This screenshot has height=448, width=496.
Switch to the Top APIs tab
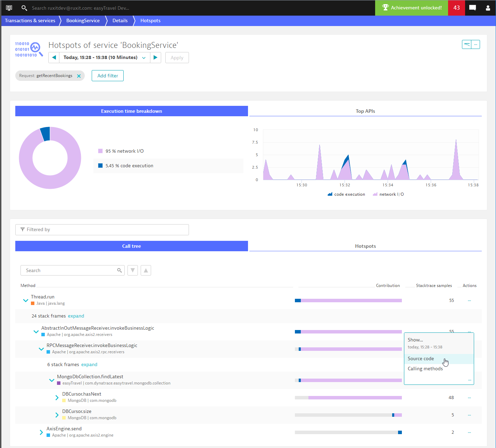click(x=365, y=111)
